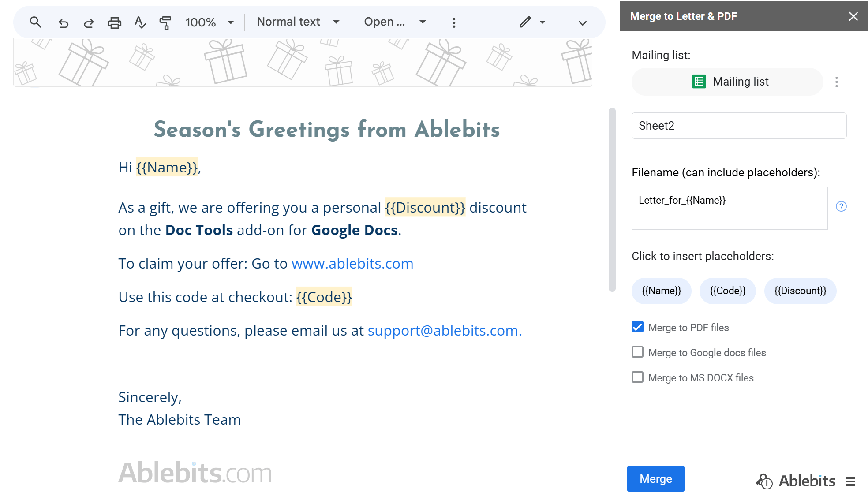Activate the paint format tool
Image resolution: width=868 pixels, height=500 pixels.
coord(165,22)
